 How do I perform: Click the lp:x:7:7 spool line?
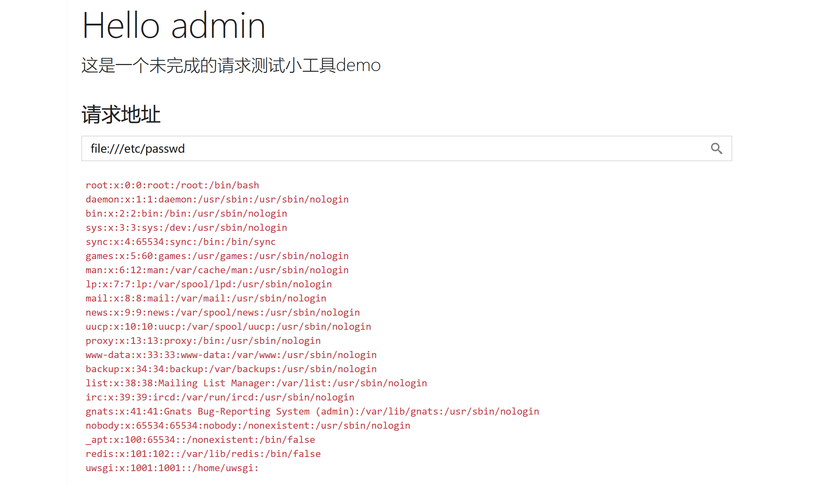pos(209,284)
